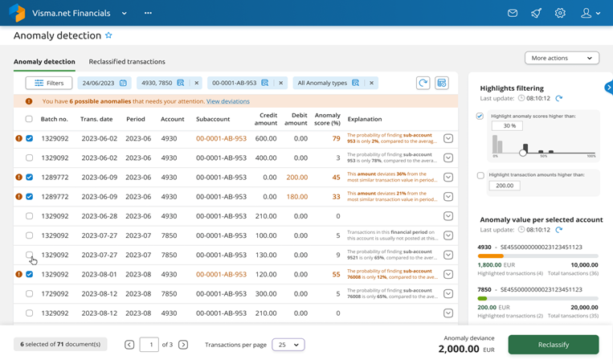This screenshot has width=613, height=364.
Task: Click the anomaly score slider handle
Action: tap(523, 153)
